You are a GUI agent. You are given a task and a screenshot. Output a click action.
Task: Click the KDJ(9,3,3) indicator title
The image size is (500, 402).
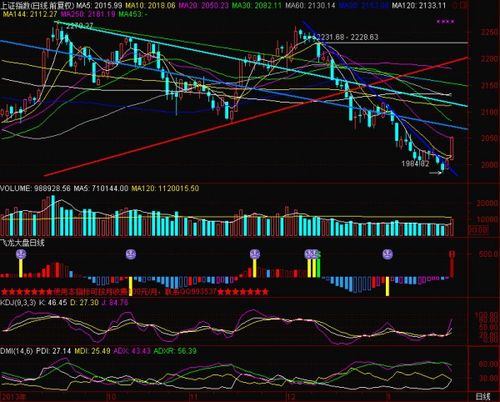(x=18, y=303)
